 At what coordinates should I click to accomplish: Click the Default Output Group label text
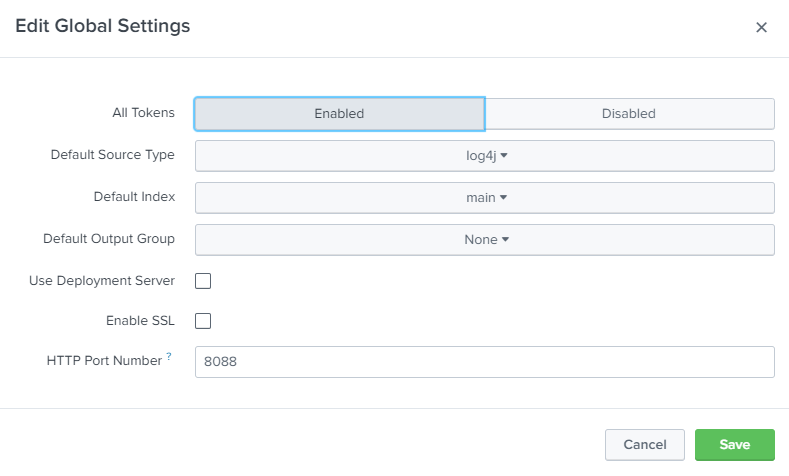tap(109, 239)
